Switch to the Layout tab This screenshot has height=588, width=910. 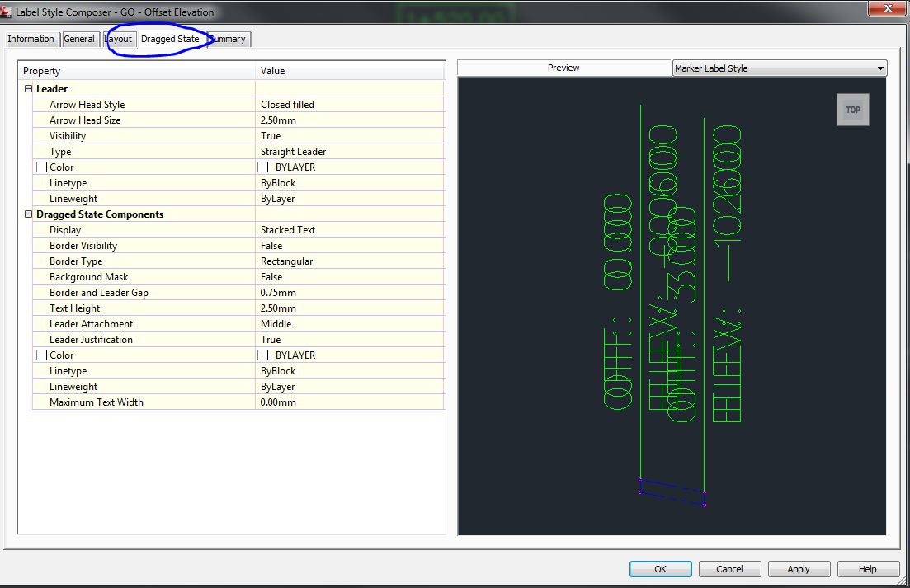tap(118, 38)
